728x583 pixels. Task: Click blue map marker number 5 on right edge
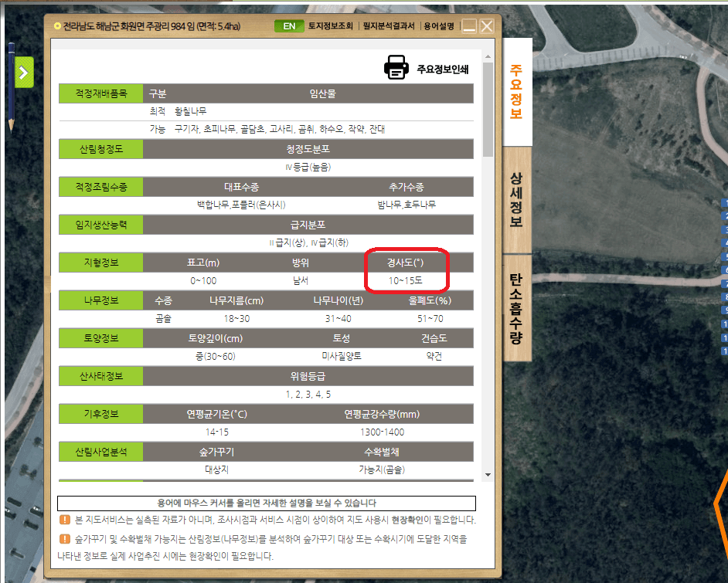pyautogui.click(x=724, y=253)
